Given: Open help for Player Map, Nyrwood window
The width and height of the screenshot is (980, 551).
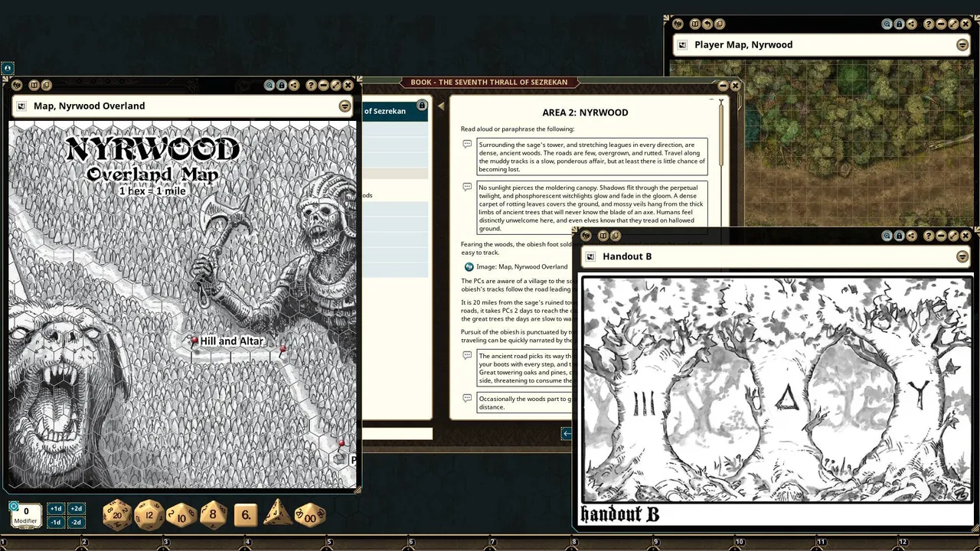Looking at the screenshot, I should coord(929,24).
